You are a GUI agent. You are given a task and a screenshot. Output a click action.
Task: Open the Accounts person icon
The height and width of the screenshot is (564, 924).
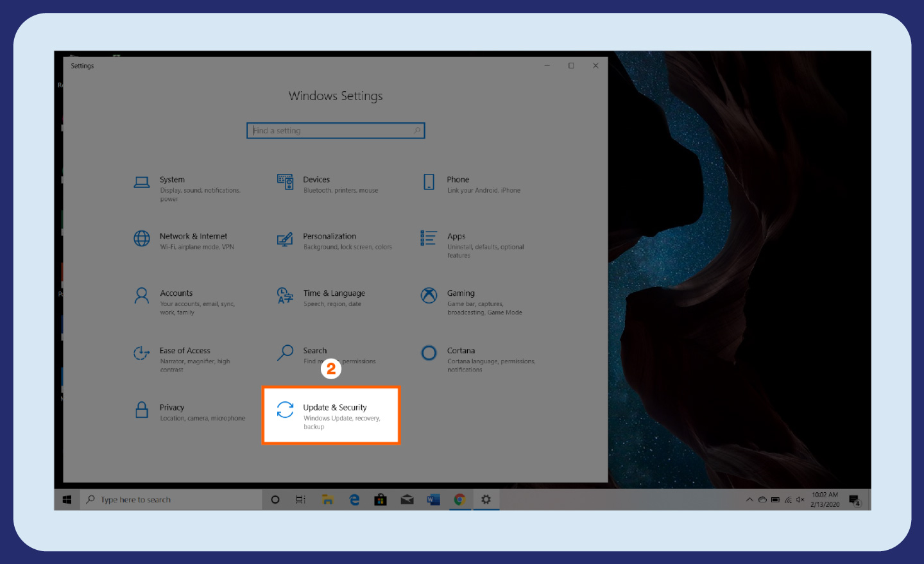(x=142, y=296)
